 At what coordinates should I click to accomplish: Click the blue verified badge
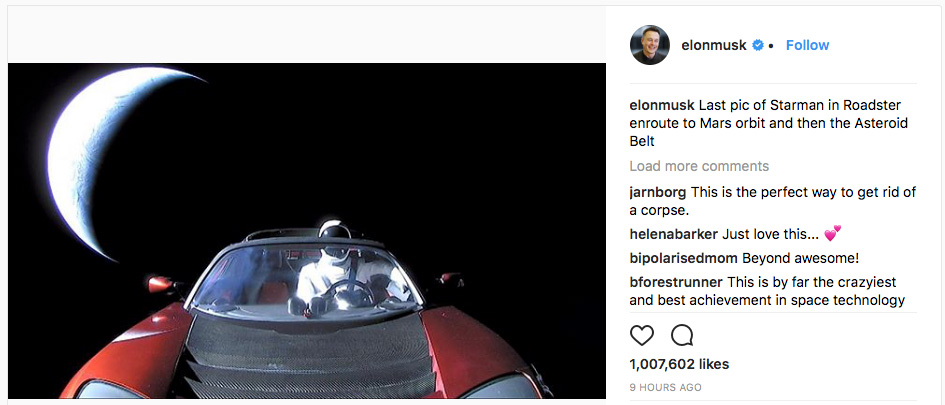click(758, 45)
